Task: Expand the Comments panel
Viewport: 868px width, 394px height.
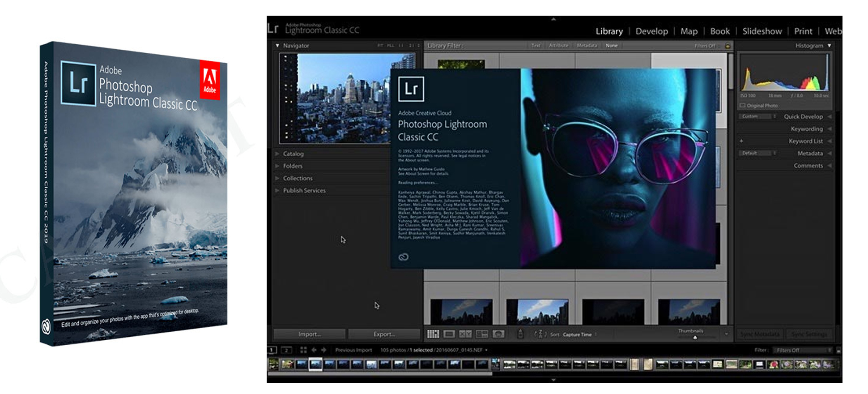Action: (829, 166)
